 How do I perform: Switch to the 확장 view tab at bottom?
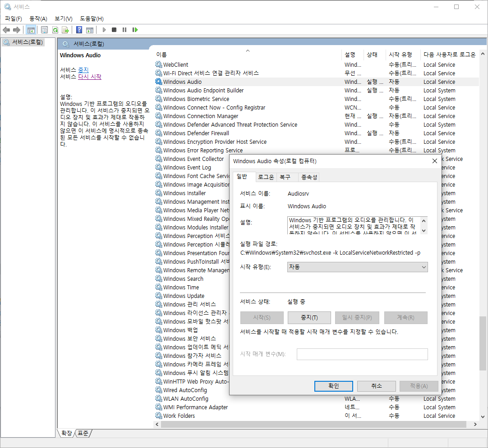(66, 433)
